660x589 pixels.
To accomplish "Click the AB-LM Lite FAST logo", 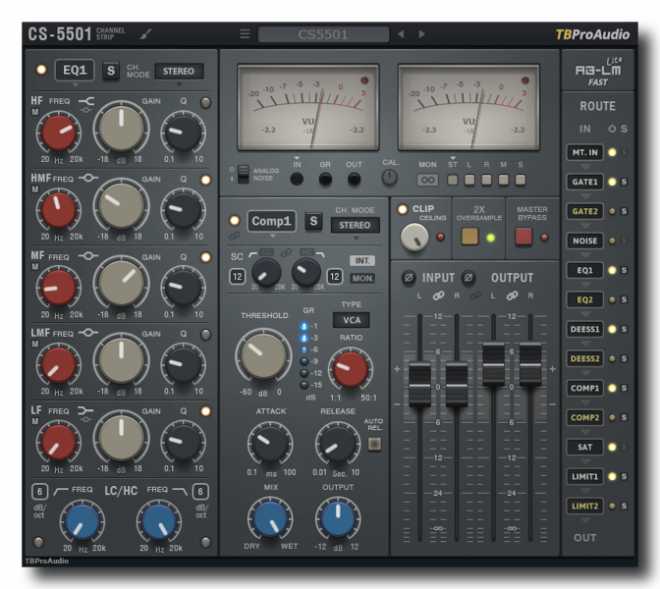I will click(598, 71).
